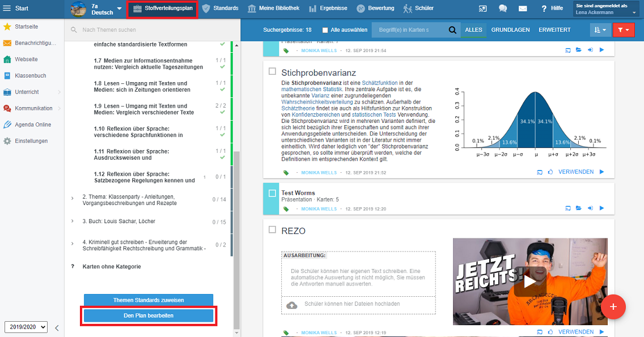The height and width of the screenshot is (337, 644).
Task: Play the card dated 12. SEP 2019 21:54
Action: pos(601,50)
